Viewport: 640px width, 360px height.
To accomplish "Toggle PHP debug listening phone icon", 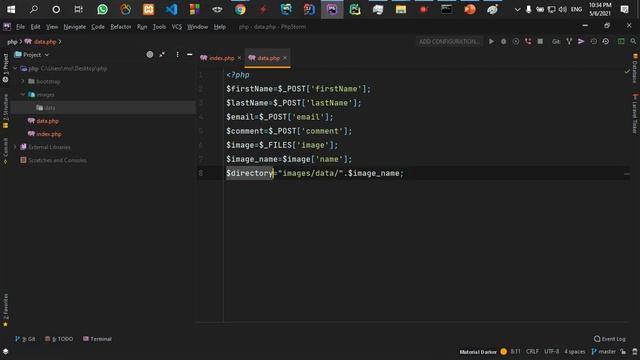I will (x=528, y=41).
